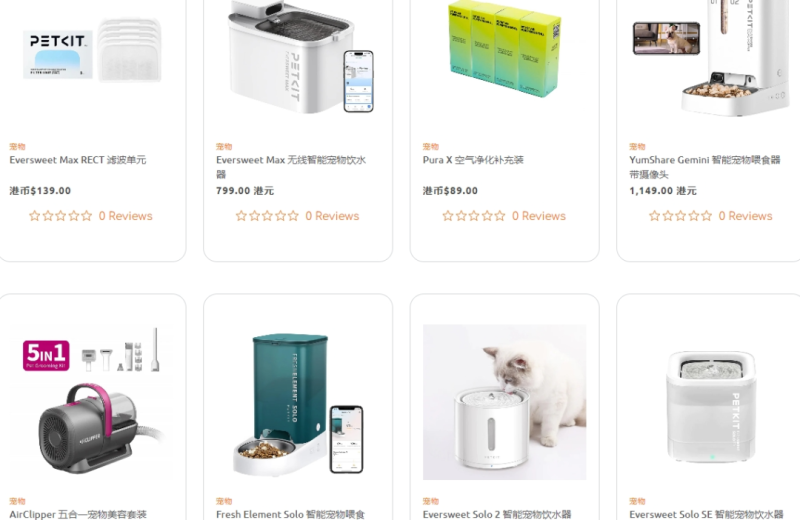Click 宠物 category tag above Fresh Element Solo
This screenshot has height=520, width=800.
tap(224, 501)
